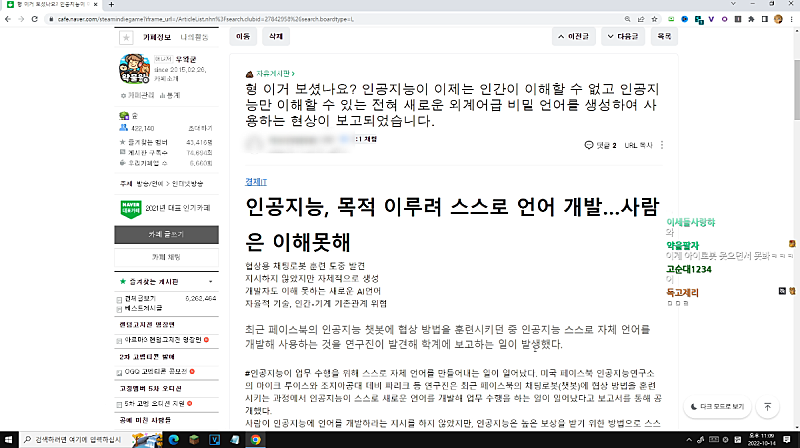This screenshot has height=448, width=800.
Task: Open the OGQ 고멤티콘 공모전 board
Action: [x=156, y=371]
